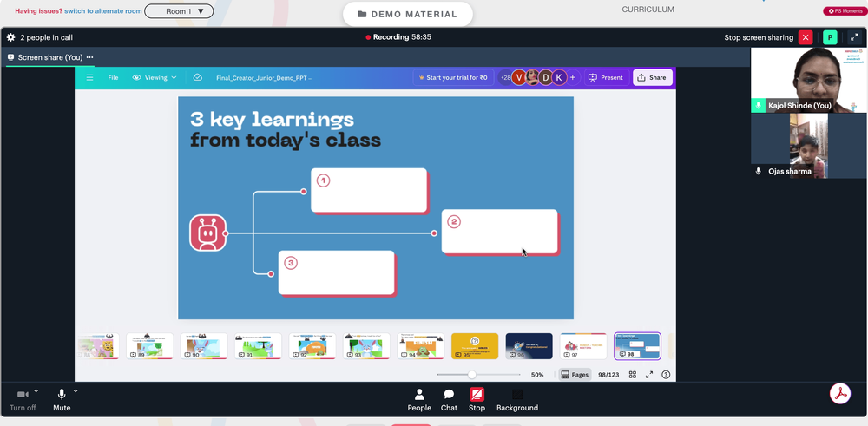Click the 98/123 page counter
Image resolution: width=868 pixels, height=426 pixels.
(608, 375)
